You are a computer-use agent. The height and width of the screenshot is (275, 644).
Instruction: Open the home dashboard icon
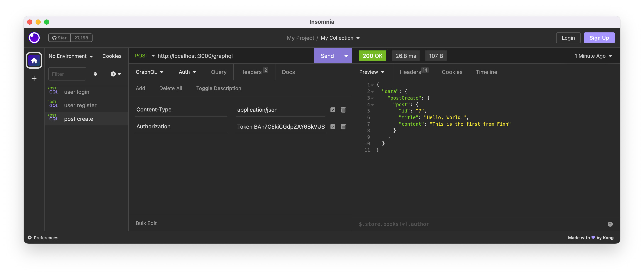(x=34, y=60)
